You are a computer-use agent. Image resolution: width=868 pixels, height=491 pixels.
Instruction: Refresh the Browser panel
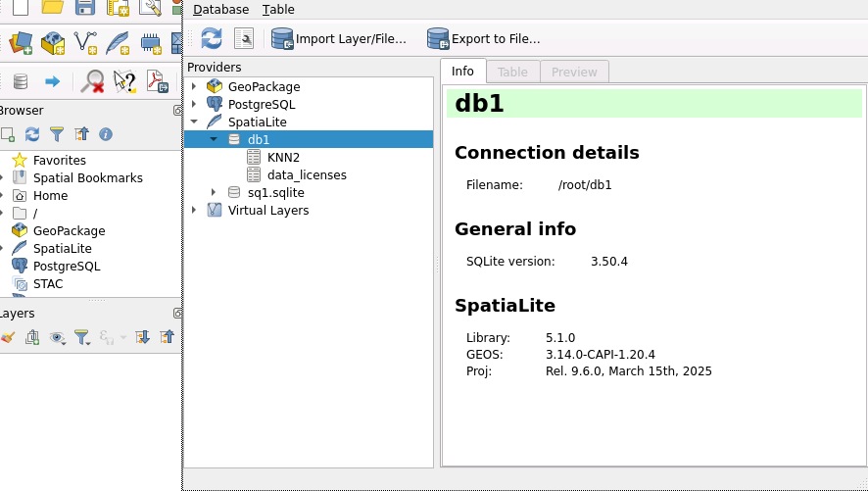[x=32, y=134]
